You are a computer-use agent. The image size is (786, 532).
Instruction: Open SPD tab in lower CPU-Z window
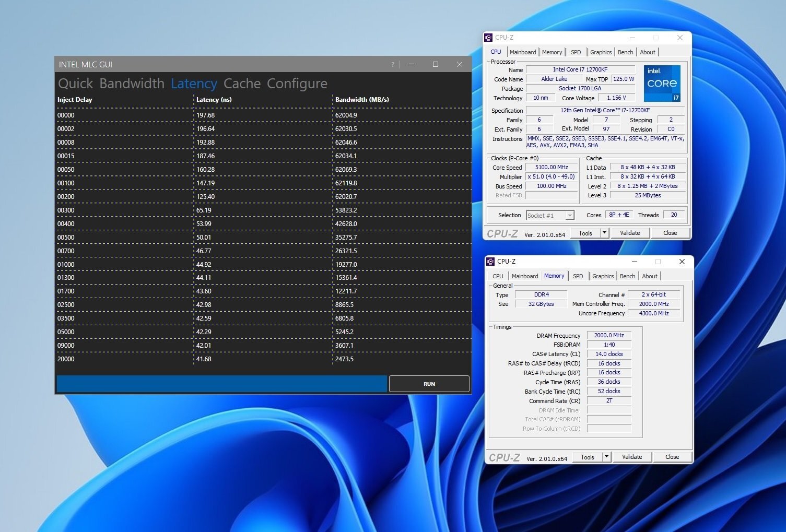pyautogui.click(x=578, y=276)
